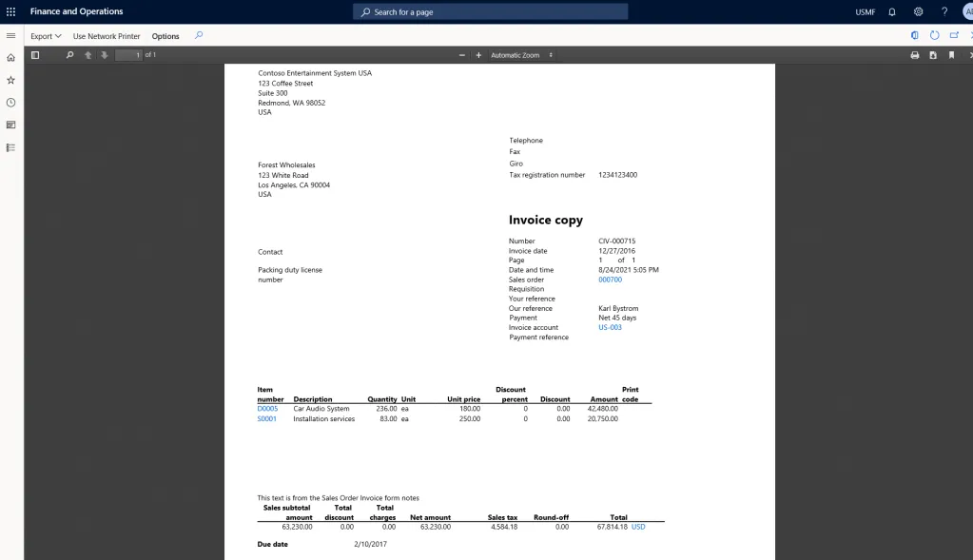Zoom out of the report

coord(460,54)
